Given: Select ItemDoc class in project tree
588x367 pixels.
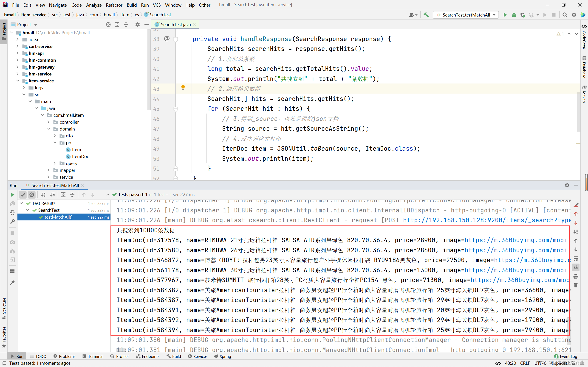Looking at the screenshot, I should click(80, 157).
